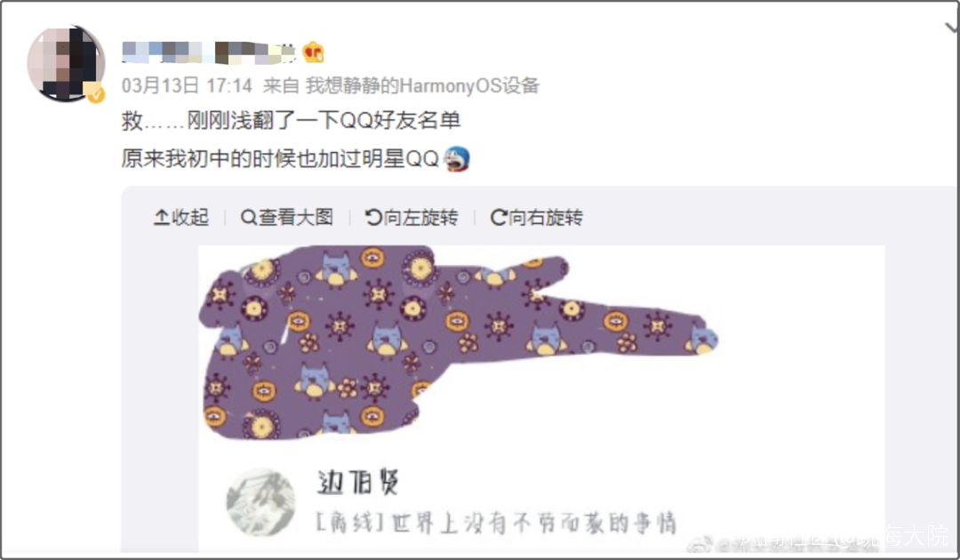Open the 03月13日 17:14 timestamp link

click(187, 85)
